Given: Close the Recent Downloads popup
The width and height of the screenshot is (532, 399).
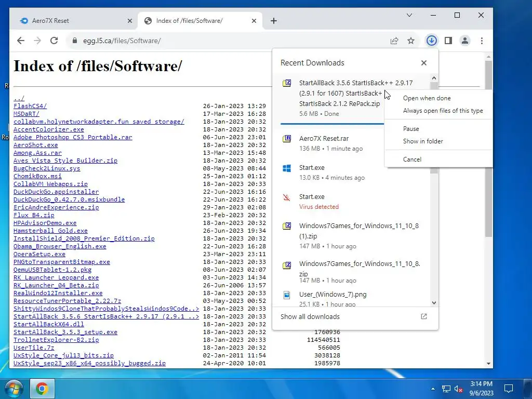Looking at the screenshot, I should 424,63.
